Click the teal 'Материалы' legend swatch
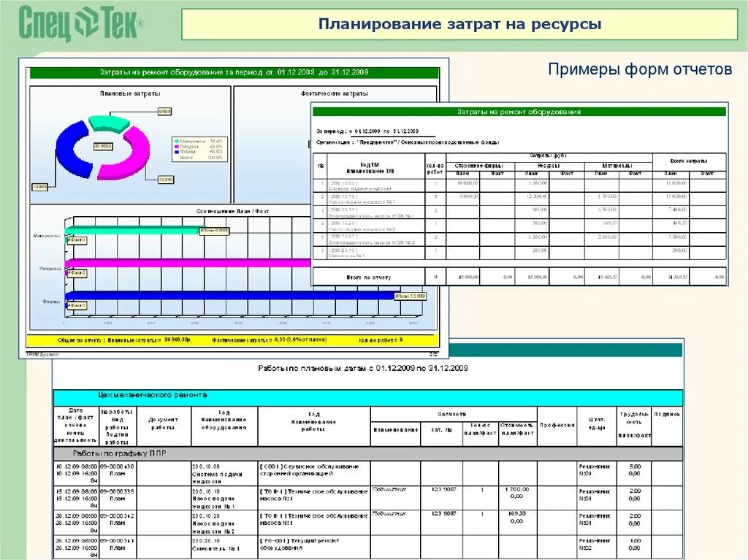Image resolution: width=748 pixels, height=560 pixels. 177,142
